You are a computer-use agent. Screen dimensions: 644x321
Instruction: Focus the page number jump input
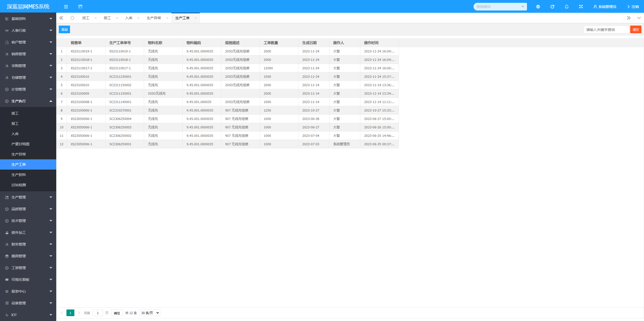point(98,313)
